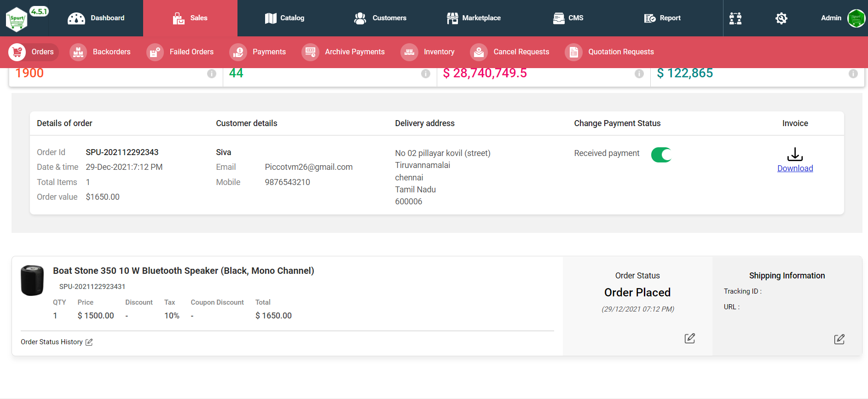
Task: Click order value $1650.00
Action: [103, 197]
